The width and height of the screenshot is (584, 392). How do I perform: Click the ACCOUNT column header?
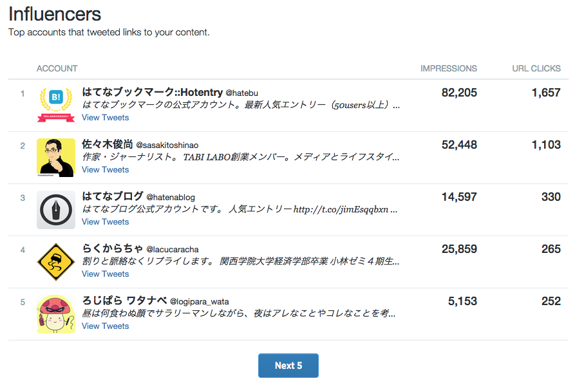[57, 68]
